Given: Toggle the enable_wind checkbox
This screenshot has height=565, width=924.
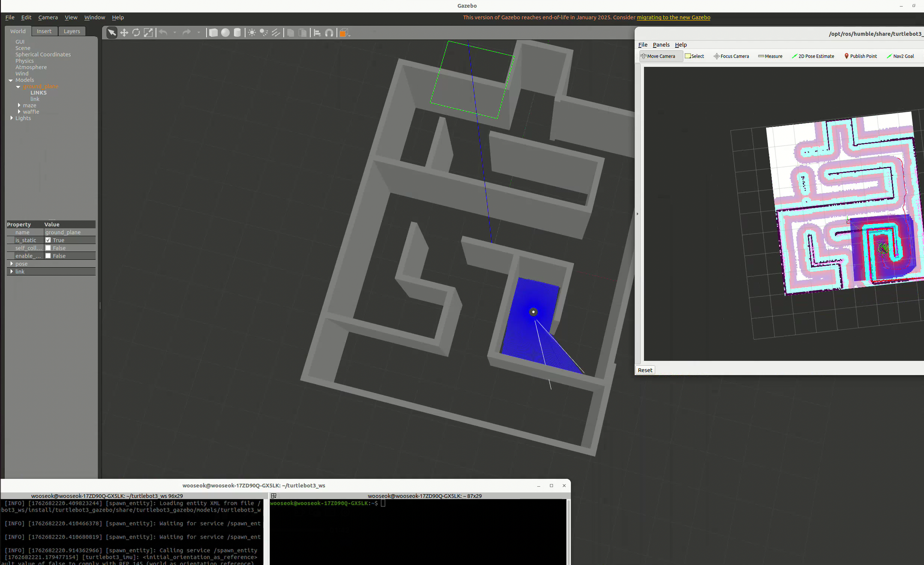Looking at the screenshot, I should (x=48, y=256).
